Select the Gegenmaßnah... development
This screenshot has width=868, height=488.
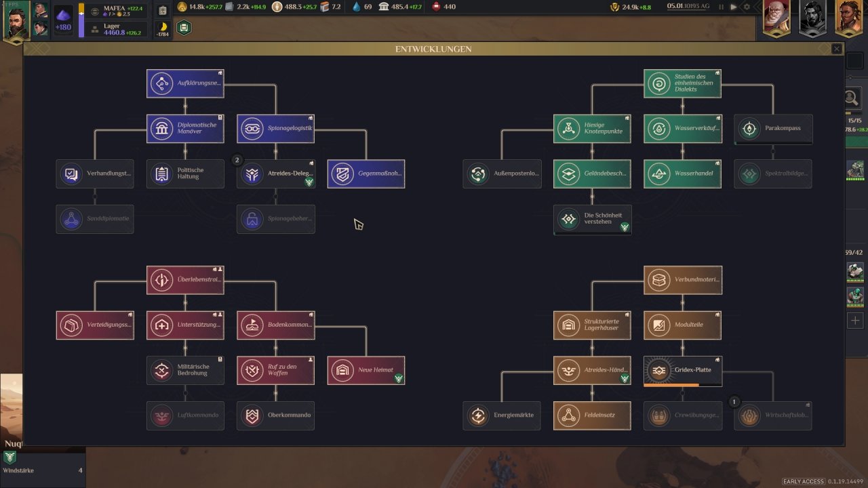(366, 174)
